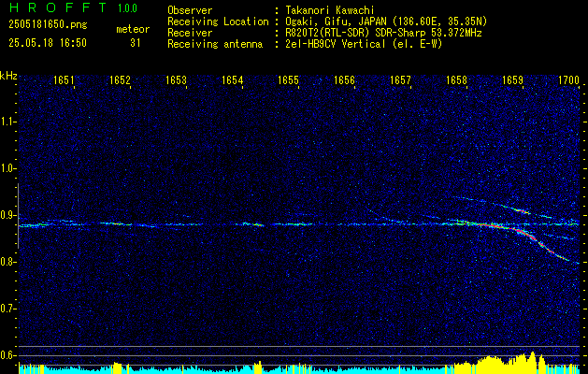Click the 1657 time marker

tap(400, 79)
